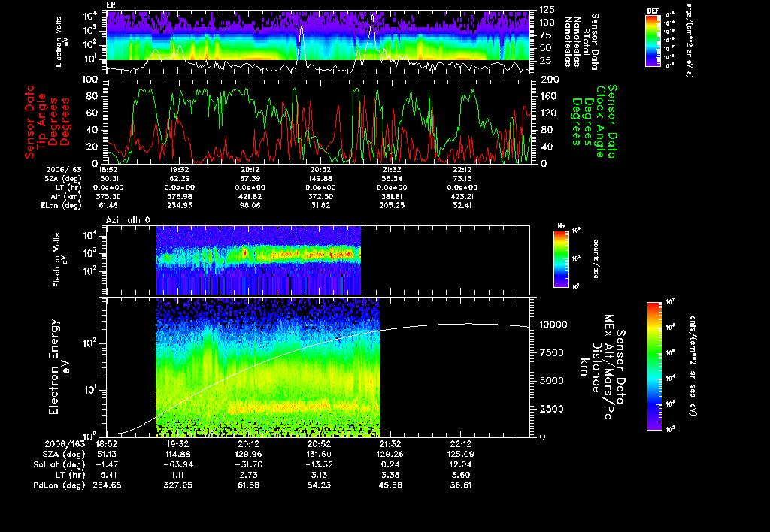770x532 pixels.
Task: Select the PdLon value 54.23
Action: (318, 485)
